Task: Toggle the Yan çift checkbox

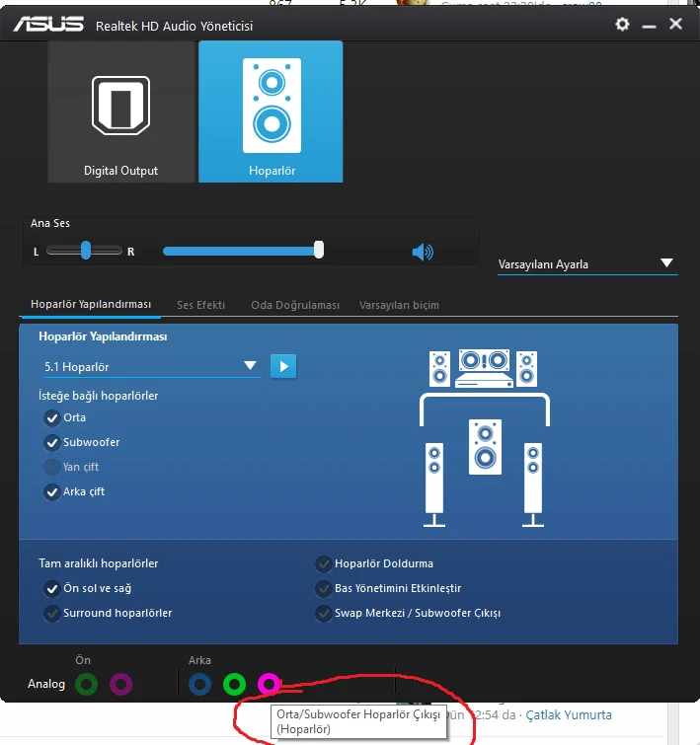Action: [52, 468]
